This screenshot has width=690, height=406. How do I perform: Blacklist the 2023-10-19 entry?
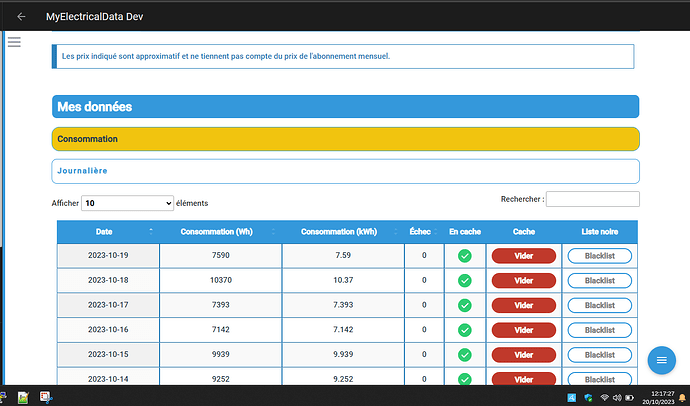point(599,256)
